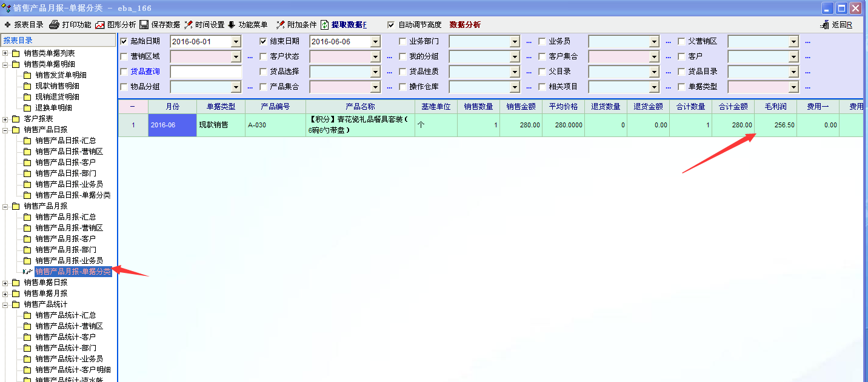This screenshot has height=382, width=868.
Task: Select 销售产品月报-汇总 in report tree
Action: 65,217
